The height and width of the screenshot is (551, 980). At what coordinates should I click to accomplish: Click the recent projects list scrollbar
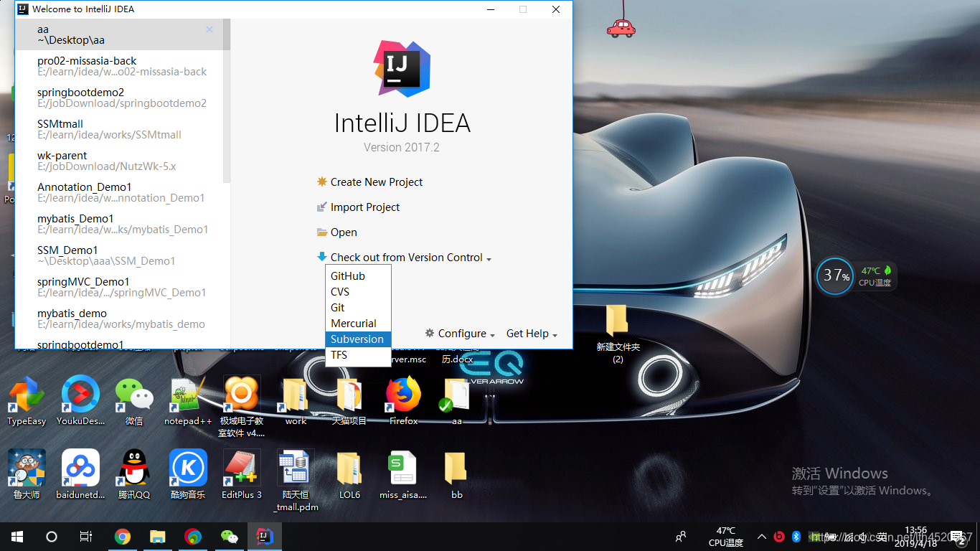227,100
